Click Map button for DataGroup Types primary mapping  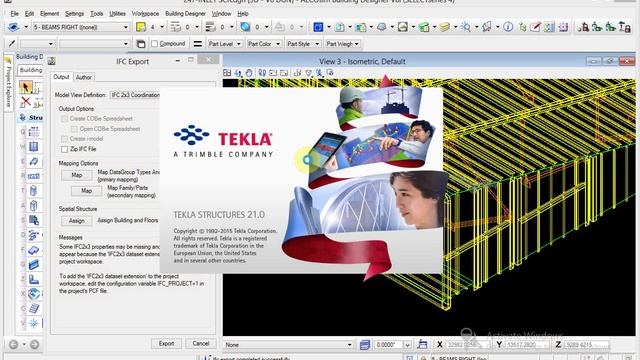coord(77,176)
